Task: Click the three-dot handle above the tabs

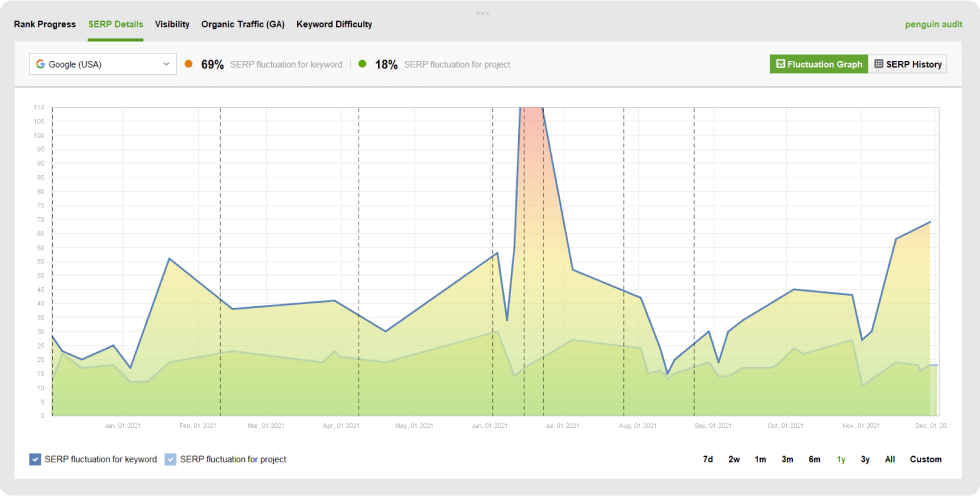Action: (x=482, y=12)
